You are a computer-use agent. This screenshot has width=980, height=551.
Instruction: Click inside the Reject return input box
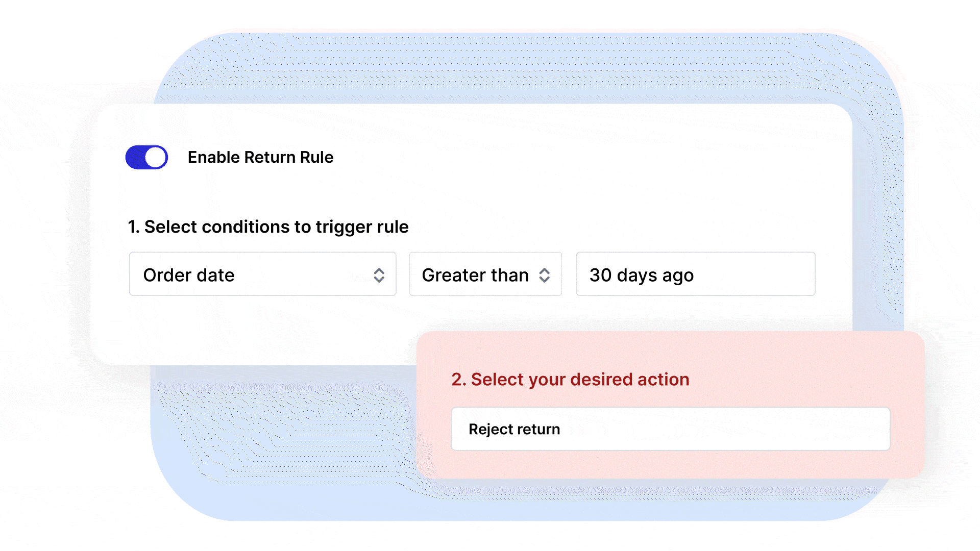click(x=670, y=429)
